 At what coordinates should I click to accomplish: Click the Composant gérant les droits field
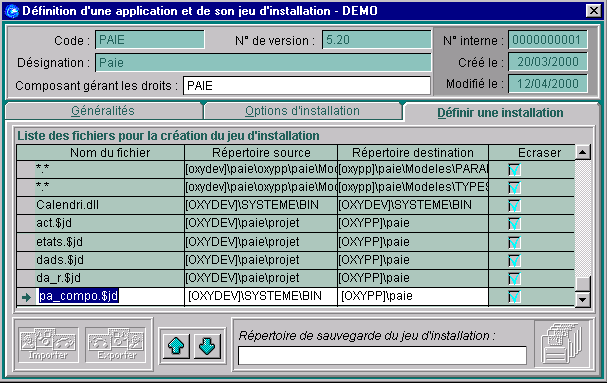[x=307, y=86]
